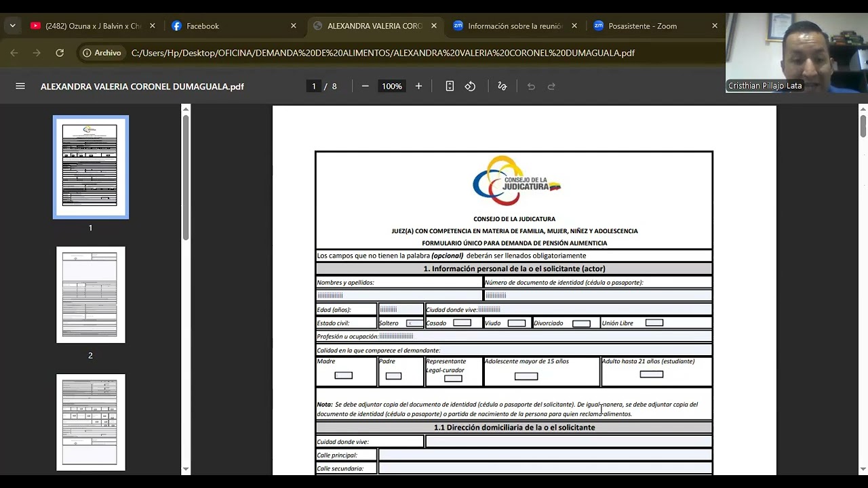Viewport: 868px width, 488px height.
Task: Select page 2 thumbnail
Action: pos(90,295)
